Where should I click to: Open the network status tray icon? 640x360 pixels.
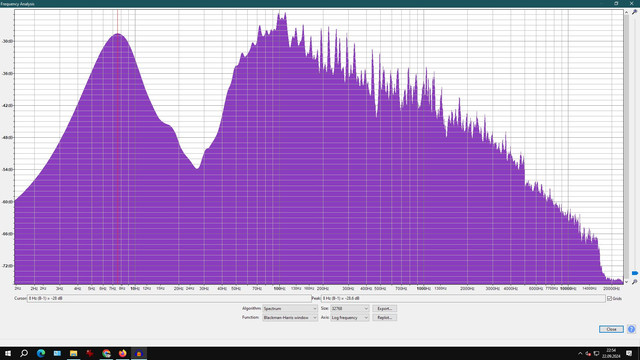pos(588,353)
